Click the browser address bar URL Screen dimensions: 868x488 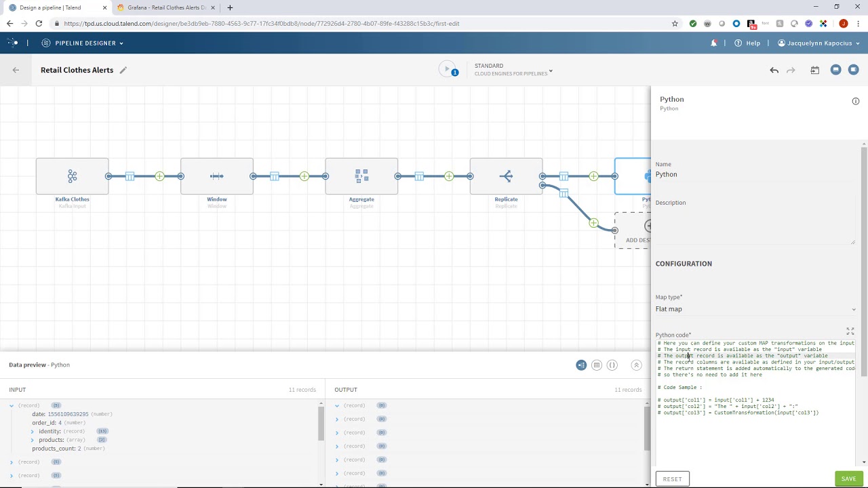click(261, 23)
